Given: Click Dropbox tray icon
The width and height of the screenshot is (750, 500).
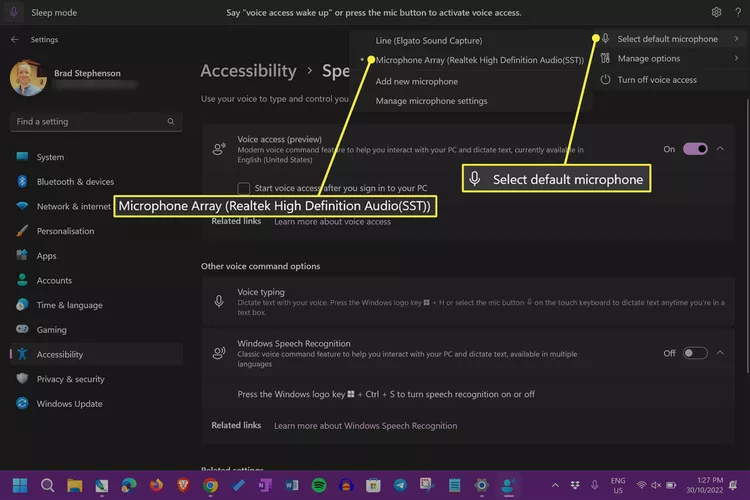Looking at the screenshot, I should 575,485.
